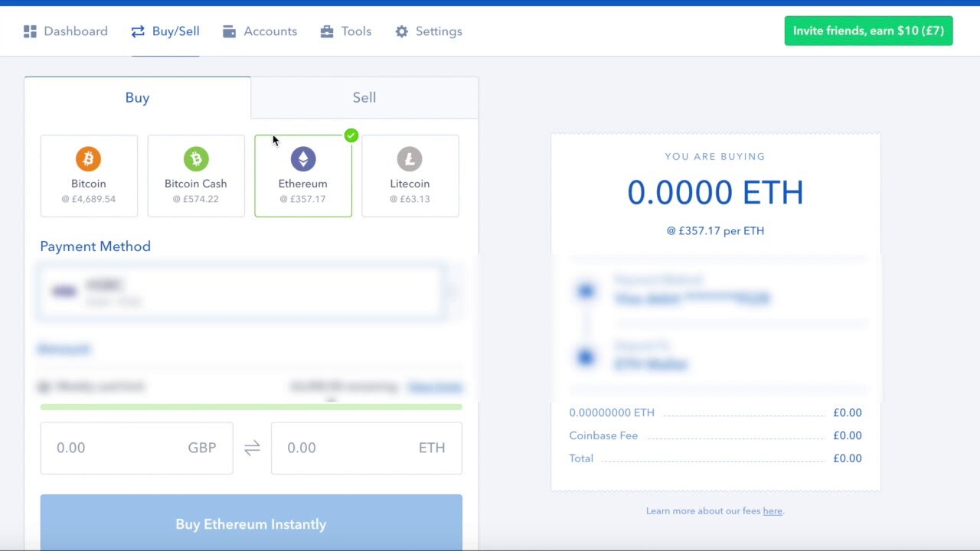Screen dimensions: 980x551
Task: Click the Accounts wallet icon
Action: coord(229,31)
